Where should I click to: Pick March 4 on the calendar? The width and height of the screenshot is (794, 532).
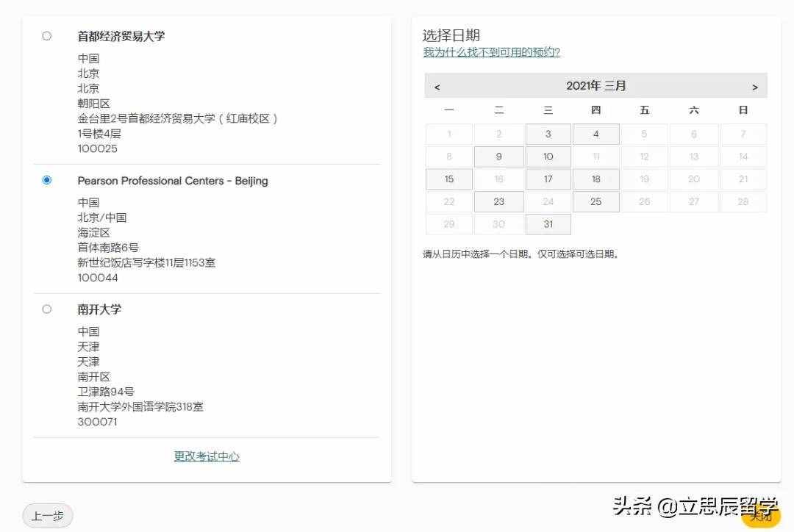(596, 134)
